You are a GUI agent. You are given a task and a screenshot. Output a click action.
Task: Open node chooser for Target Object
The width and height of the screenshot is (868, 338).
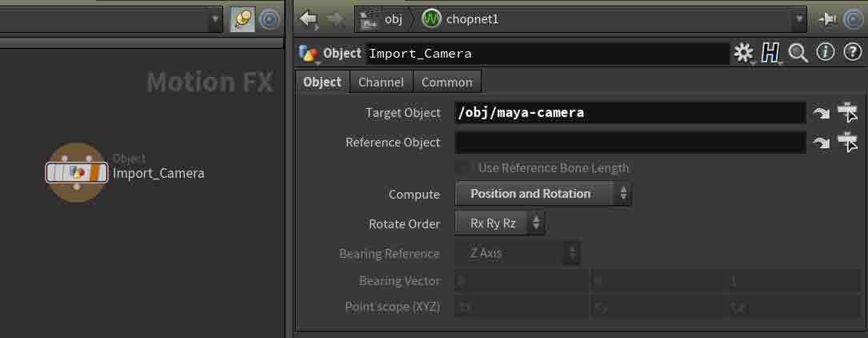847,113
